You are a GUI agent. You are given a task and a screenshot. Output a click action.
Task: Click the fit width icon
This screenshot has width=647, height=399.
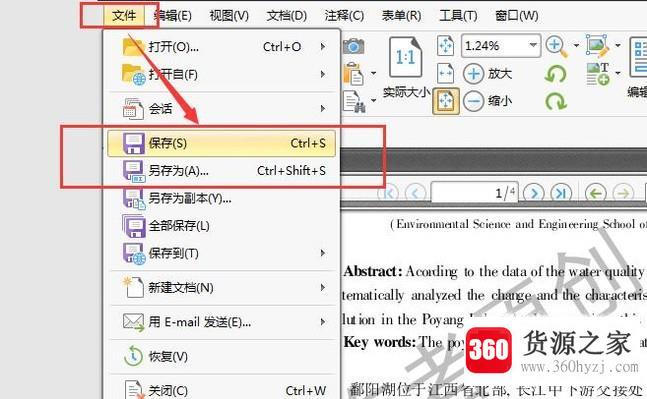click(x=446, y=73)
